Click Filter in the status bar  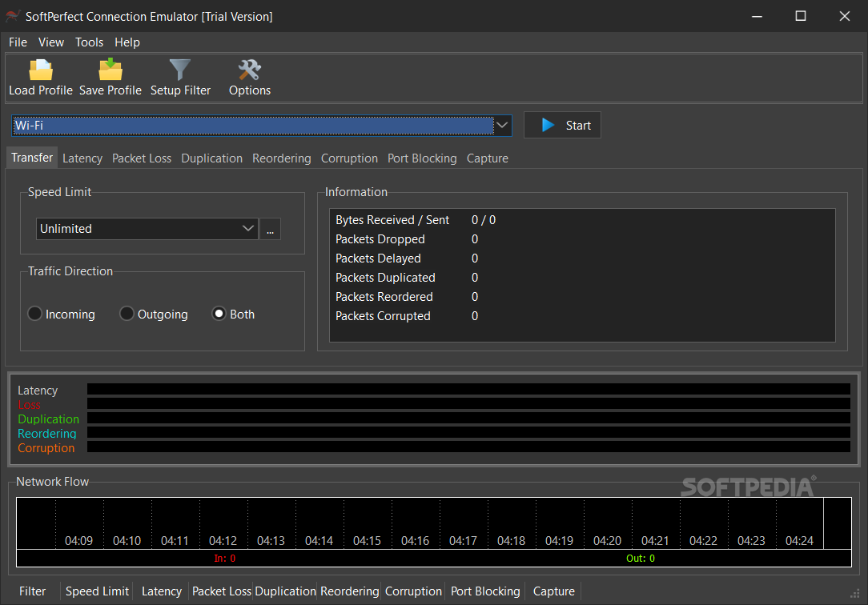(33, 591)
